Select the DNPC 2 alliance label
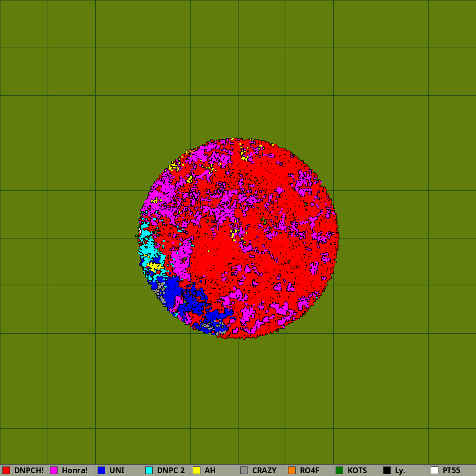Screen dimensions: 476x476 (x=171, y=470)
